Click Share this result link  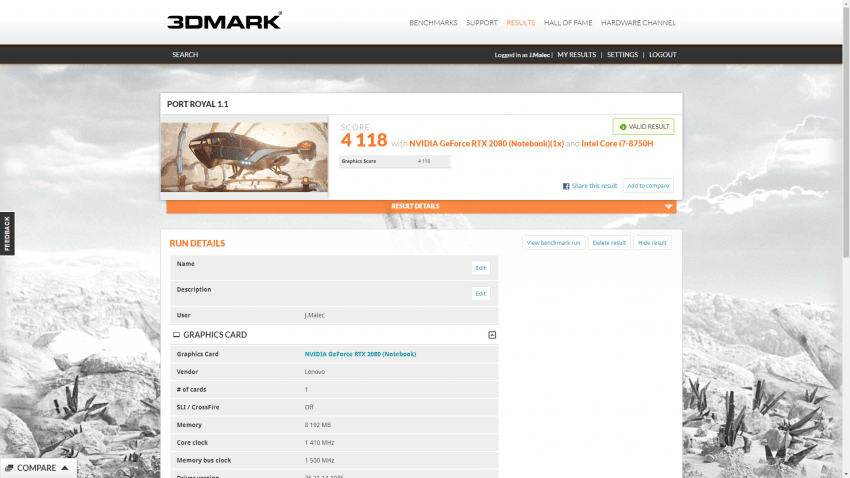[594, 186]
